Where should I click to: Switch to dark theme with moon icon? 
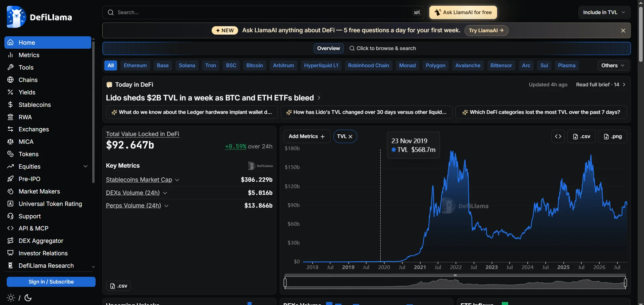(28, 298)
